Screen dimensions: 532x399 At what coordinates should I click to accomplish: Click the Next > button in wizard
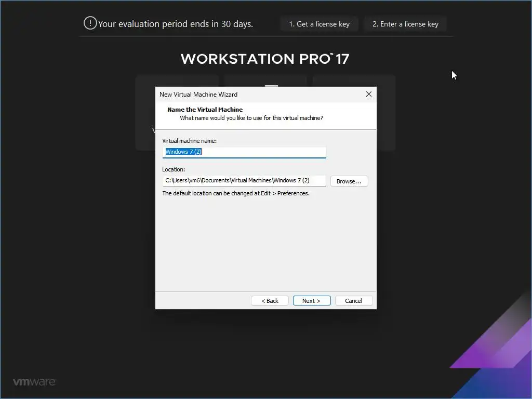point(312,301)
